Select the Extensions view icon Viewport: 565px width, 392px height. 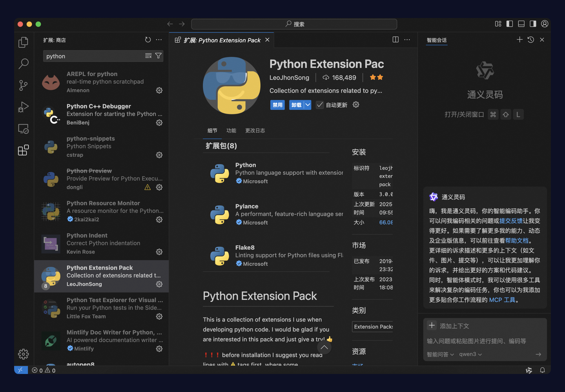23,150
